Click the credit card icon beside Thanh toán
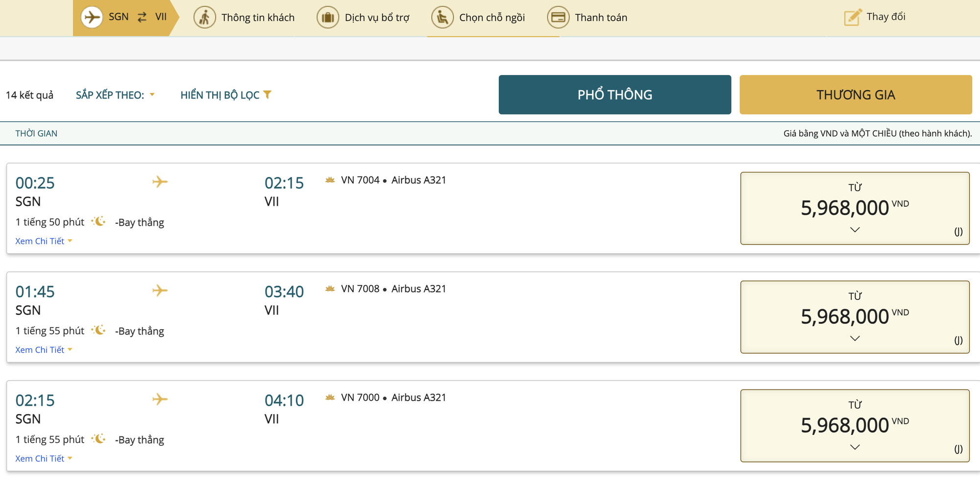This screenshot has width=980, height=484. (x=558, y=18)
